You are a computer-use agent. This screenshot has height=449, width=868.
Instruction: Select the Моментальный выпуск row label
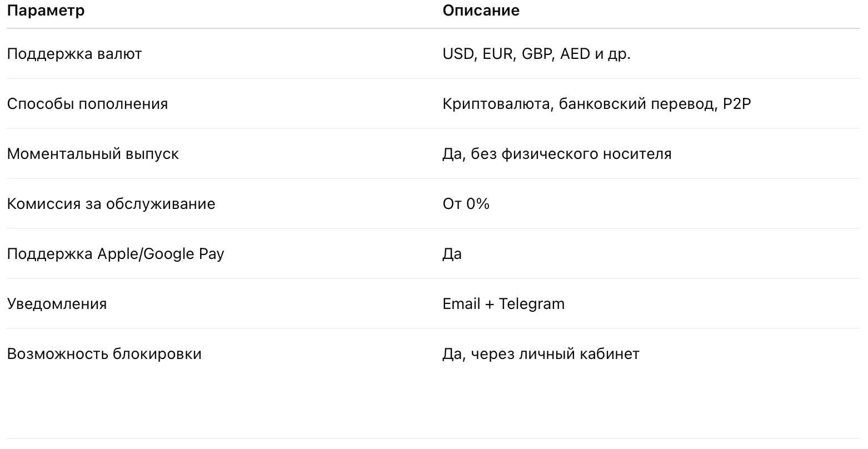93,154
